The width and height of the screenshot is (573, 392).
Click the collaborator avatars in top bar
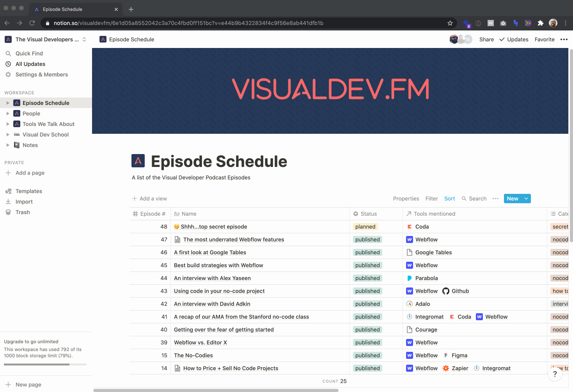click(461, 39)
